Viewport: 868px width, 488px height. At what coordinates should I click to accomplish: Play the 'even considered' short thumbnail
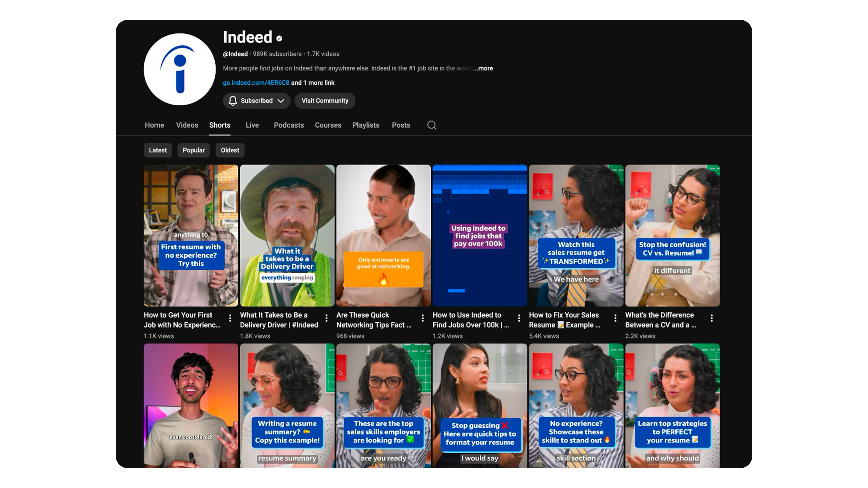point(191,405)
